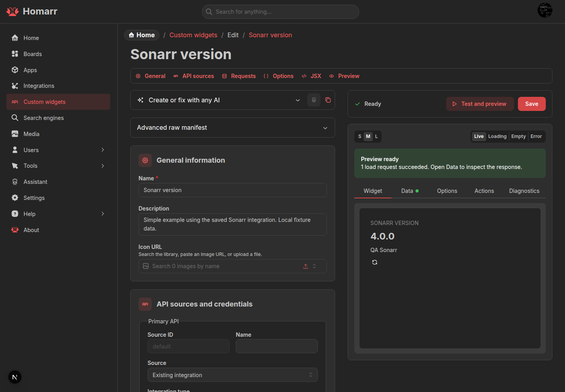Click the API sources section icon
This screenshot has height=392, width=565.
[x=145, y=304]
